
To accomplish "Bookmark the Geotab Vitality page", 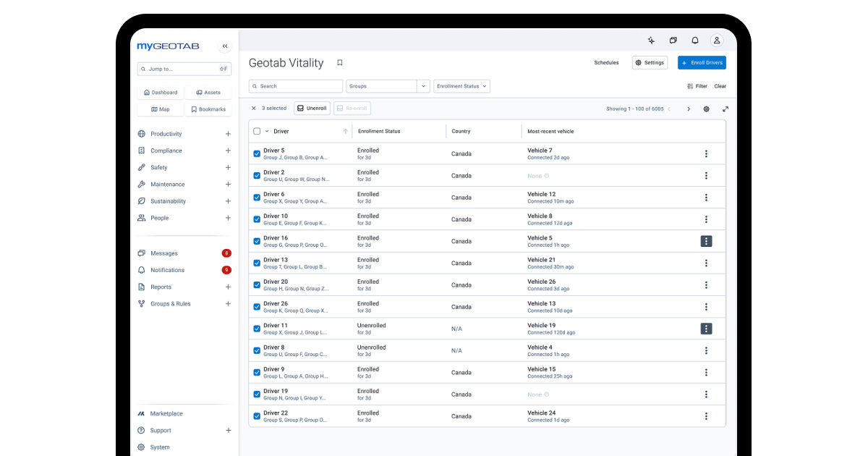I will pos(340,63).
